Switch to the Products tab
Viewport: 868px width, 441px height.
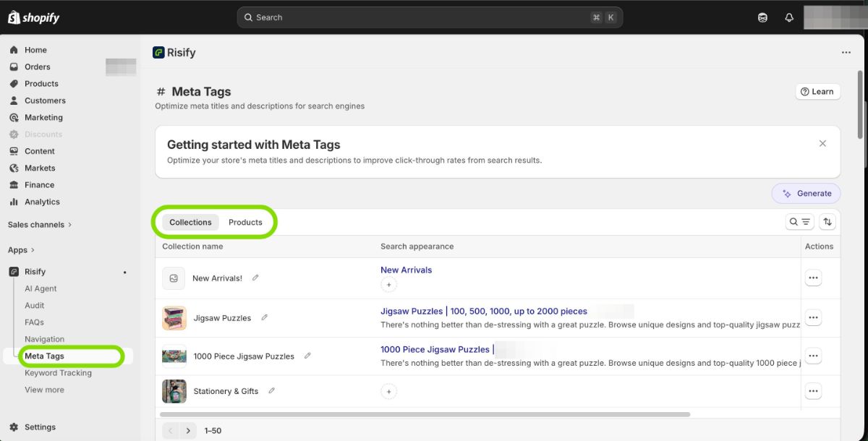[x=245, y=222]
